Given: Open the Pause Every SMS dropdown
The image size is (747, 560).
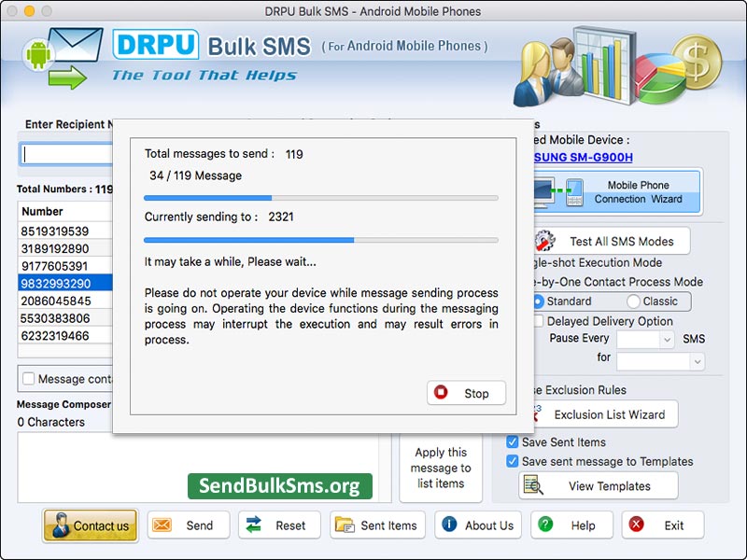Looking at the screenshot, I should click(x=644, y=341).
